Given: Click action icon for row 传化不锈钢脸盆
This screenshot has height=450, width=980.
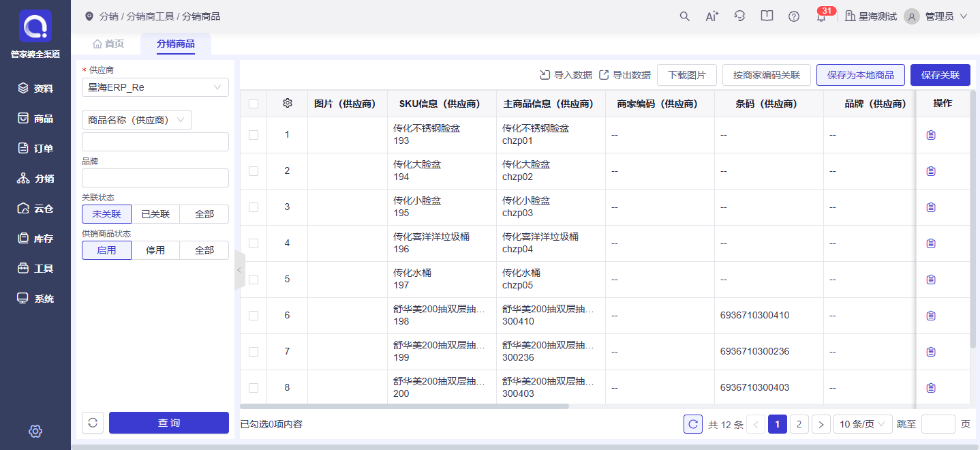Looking at the screenshot, I should tap(931, 135).
